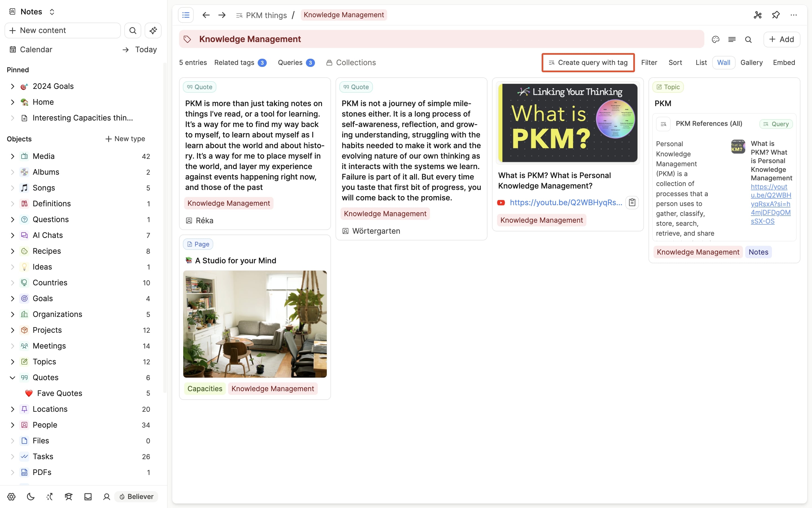Expand the Questions object chevron

pyautogui.click(x=12, y=219)
